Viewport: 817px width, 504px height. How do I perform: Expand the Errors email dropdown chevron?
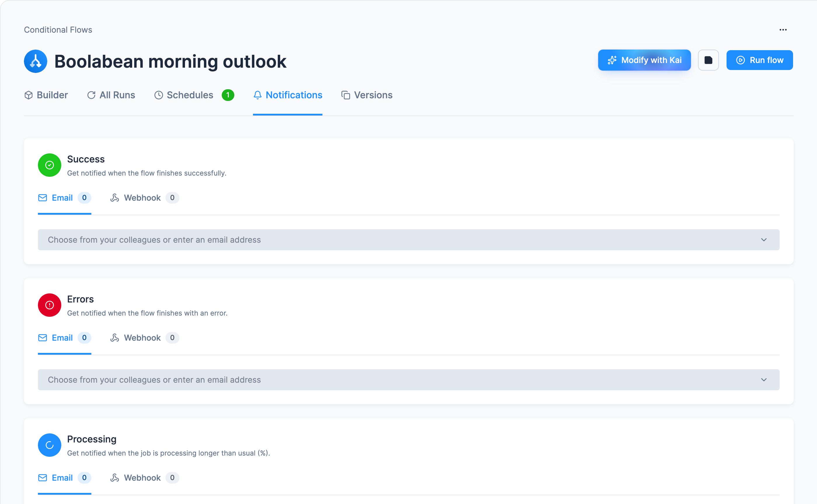point(764,380)
